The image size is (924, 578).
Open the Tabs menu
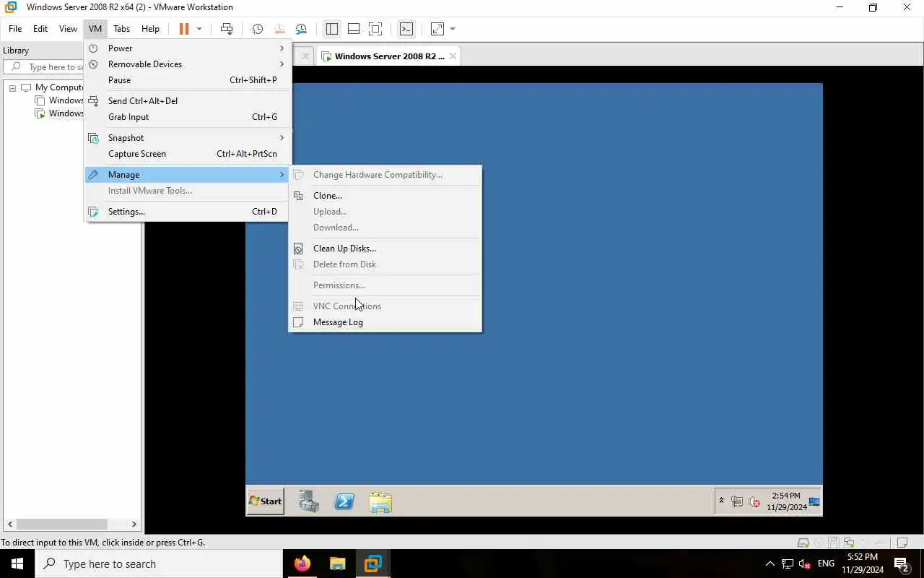tap(121, 29)
